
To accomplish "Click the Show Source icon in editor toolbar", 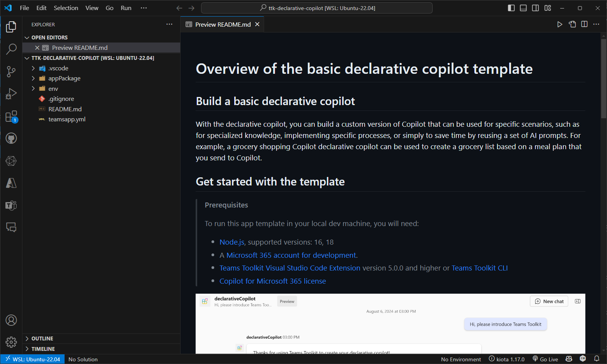I will (x=572, y=24).
